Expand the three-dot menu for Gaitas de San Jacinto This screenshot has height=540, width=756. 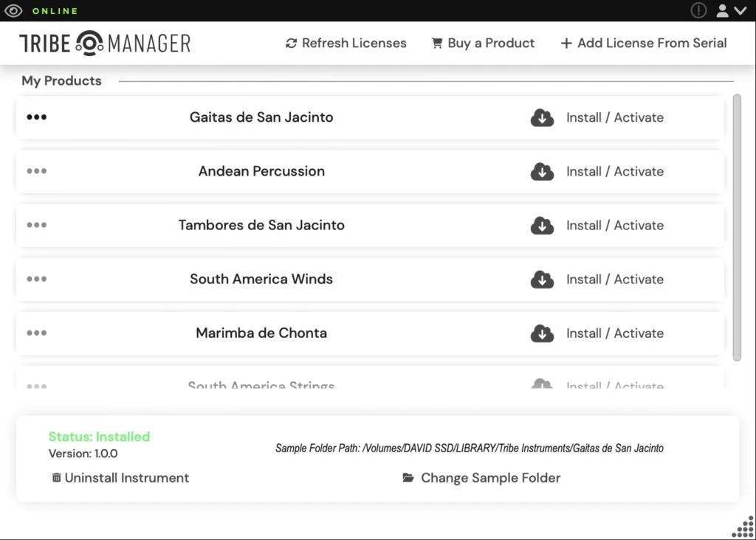37,117
